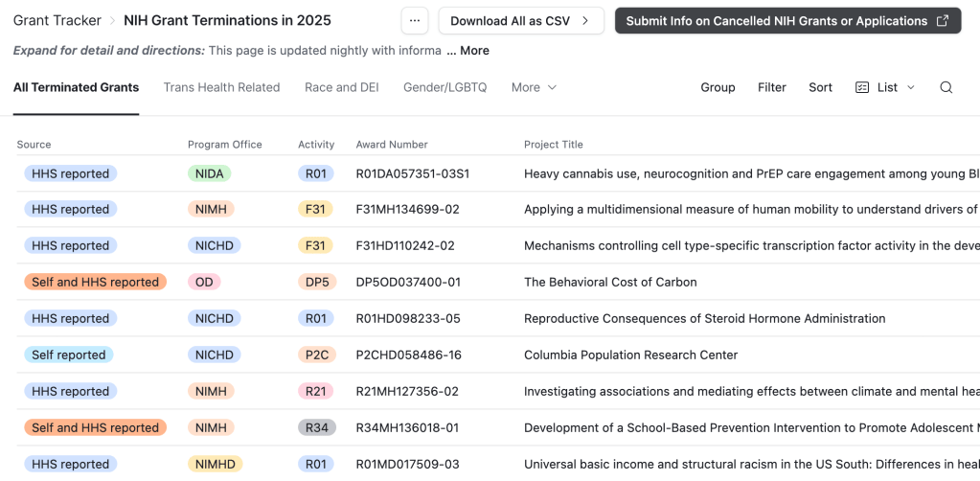Select the All Terminated Grants tab
This screenshot has height=481, width=980.
[x=76, y=87]
